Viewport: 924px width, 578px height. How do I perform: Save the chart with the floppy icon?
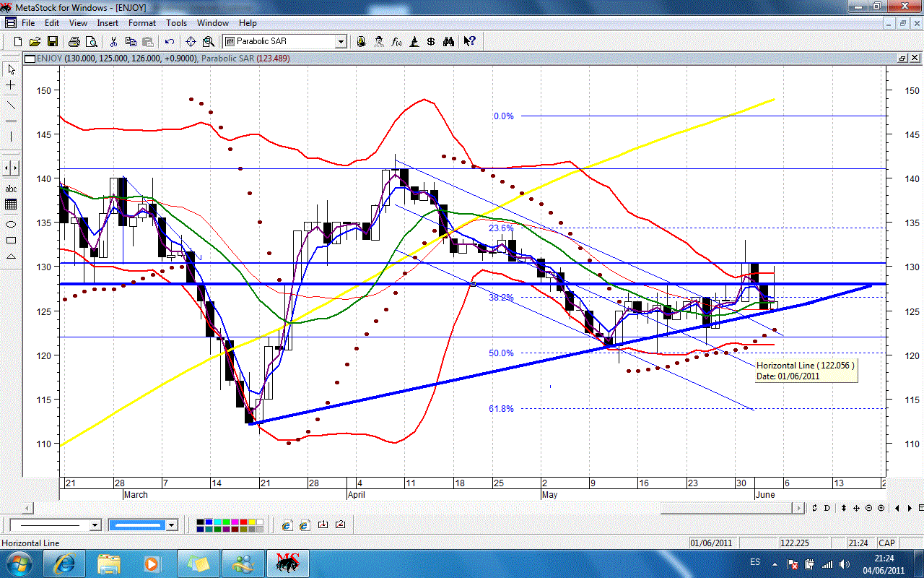(x=52, y=42)
